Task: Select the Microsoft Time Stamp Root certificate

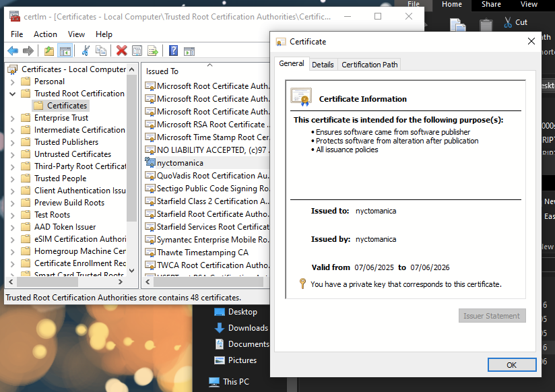Action: click(x=207, y=137)
